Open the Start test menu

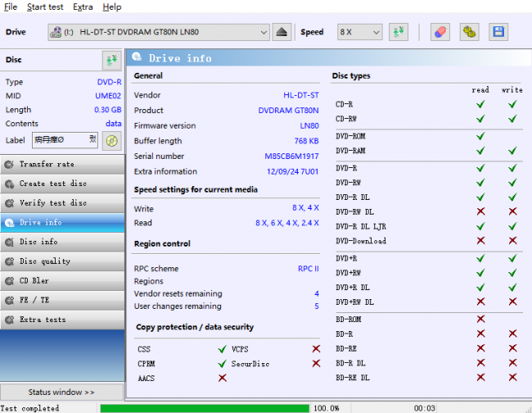pyautogui.click(x=45, y=7)
